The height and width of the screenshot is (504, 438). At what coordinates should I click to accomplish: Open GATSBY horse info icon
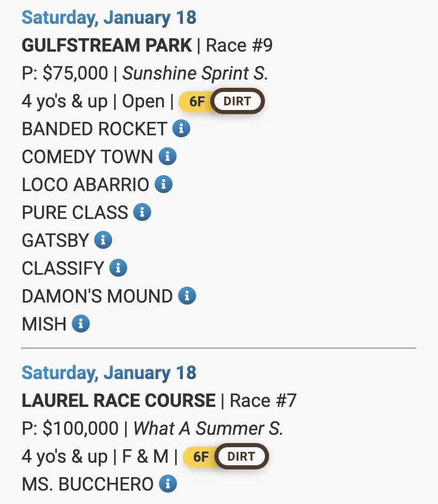click(103, 240)
